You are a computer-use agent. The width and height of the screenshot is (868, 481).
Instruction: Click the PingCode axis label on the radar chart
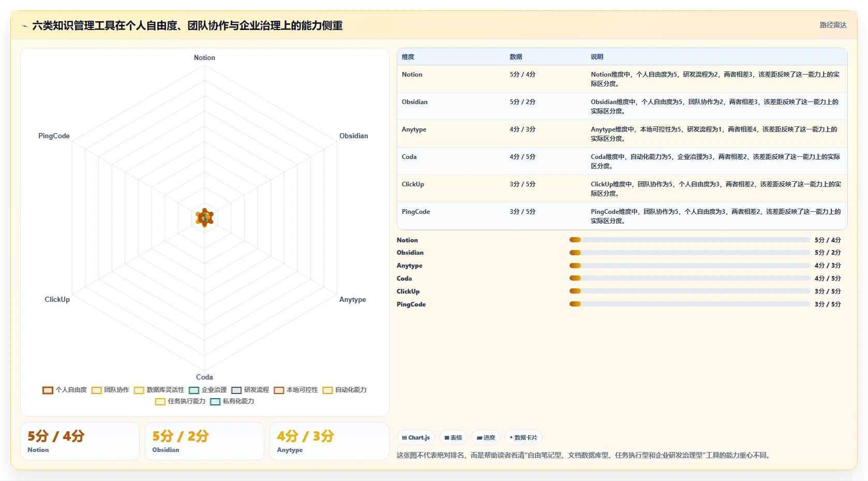pos(54,136)
